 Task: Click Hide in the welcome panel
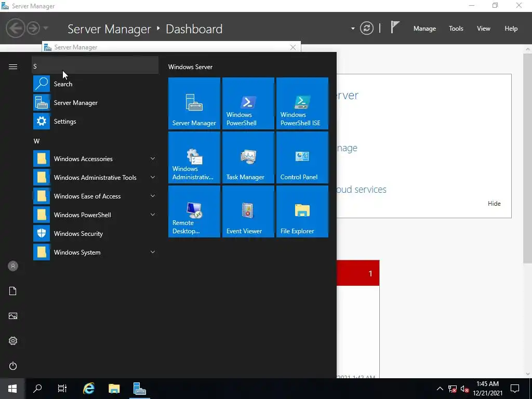click(494, 204)
